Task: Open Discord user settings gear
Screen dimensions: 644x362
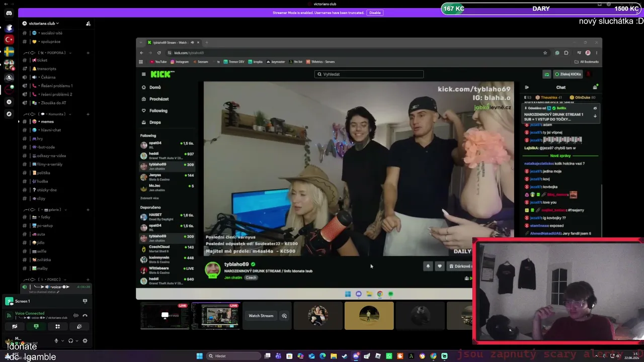Action: pyautogui.click(x=85, y=341)
